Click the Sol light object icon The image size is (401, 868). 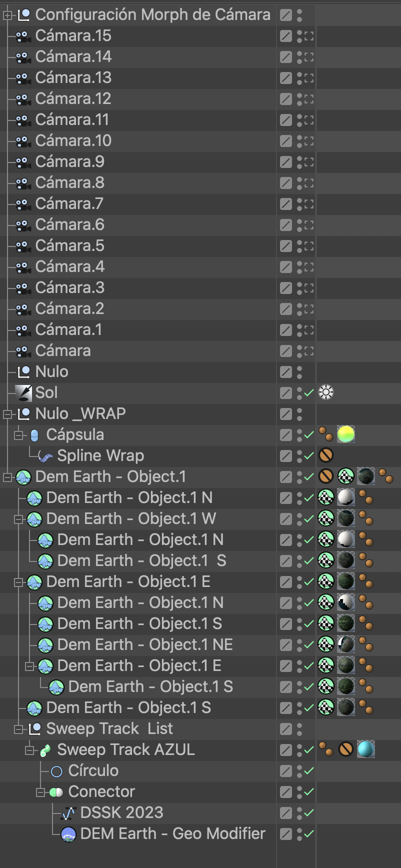point(23,393)
